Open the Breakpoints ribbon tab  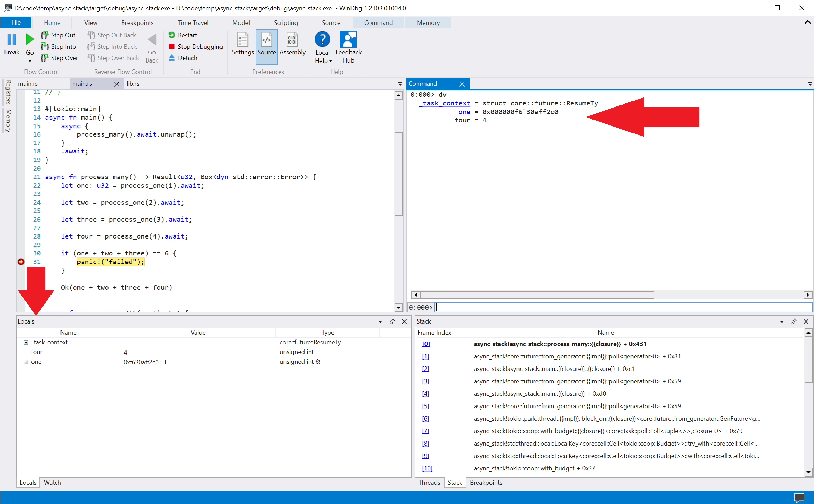137,23
